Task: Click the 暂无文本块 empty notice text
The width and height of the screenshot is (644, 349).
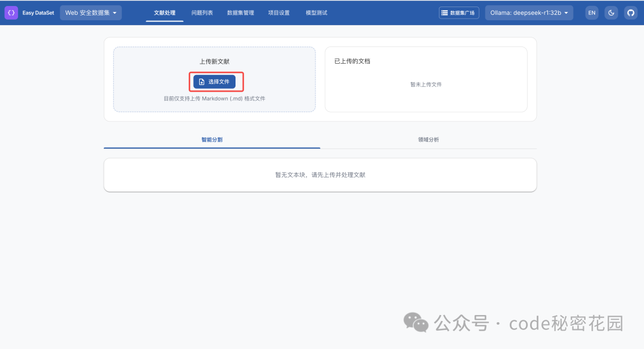Action: (320, 174)
